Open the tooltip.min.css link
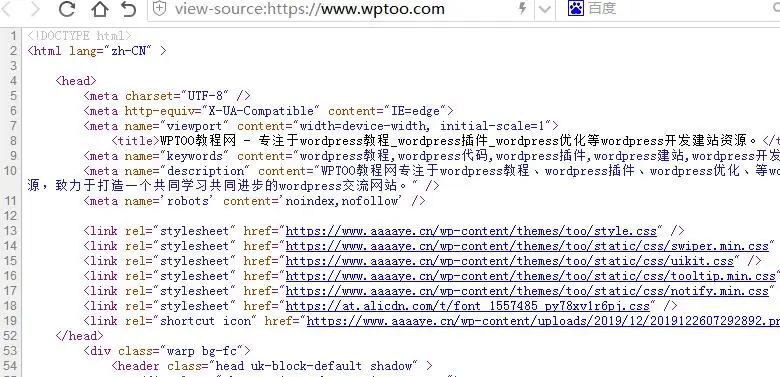This screenshot has height=377, width=780. 531,276
